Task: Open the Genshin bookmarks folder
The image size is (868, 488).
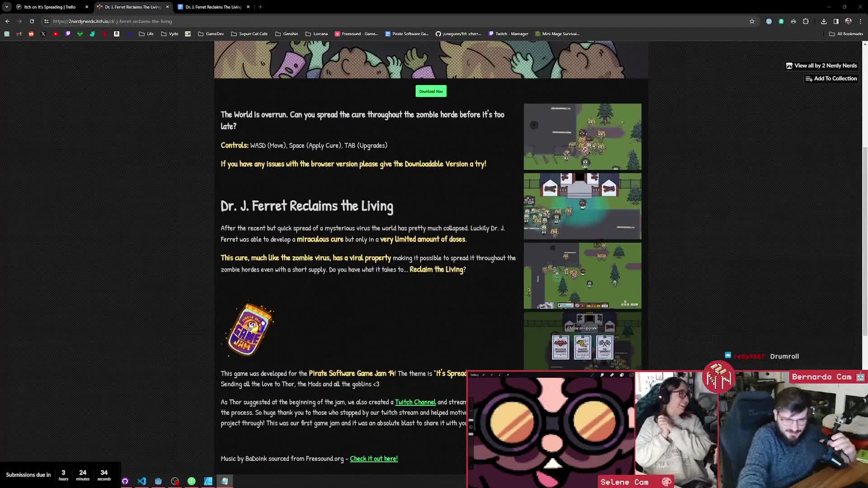Action: coord(287,34)
